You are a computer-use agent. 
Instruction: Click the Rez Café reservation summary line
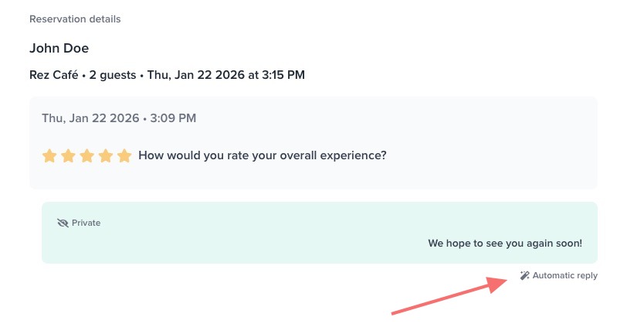point(167,75)
